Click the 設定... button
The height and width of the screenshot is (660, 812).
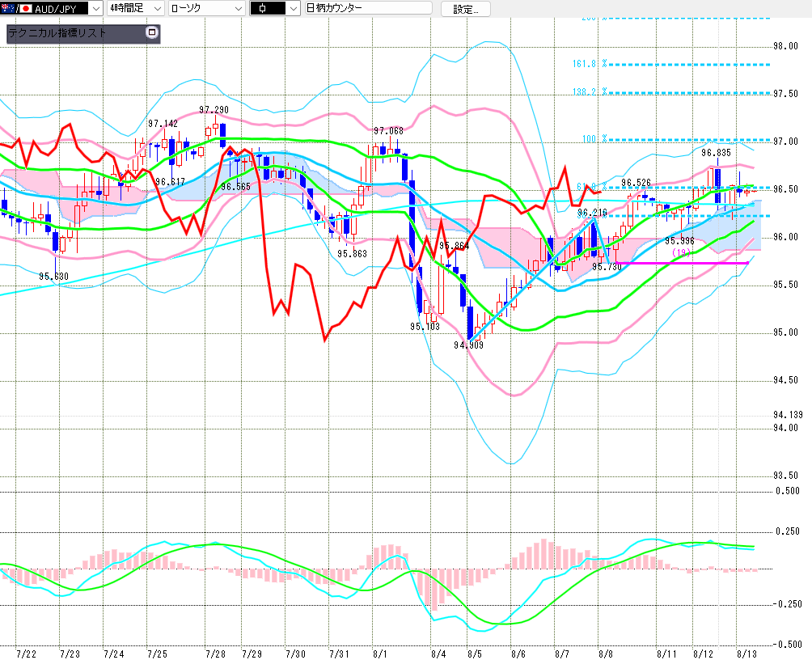(466, 9)
